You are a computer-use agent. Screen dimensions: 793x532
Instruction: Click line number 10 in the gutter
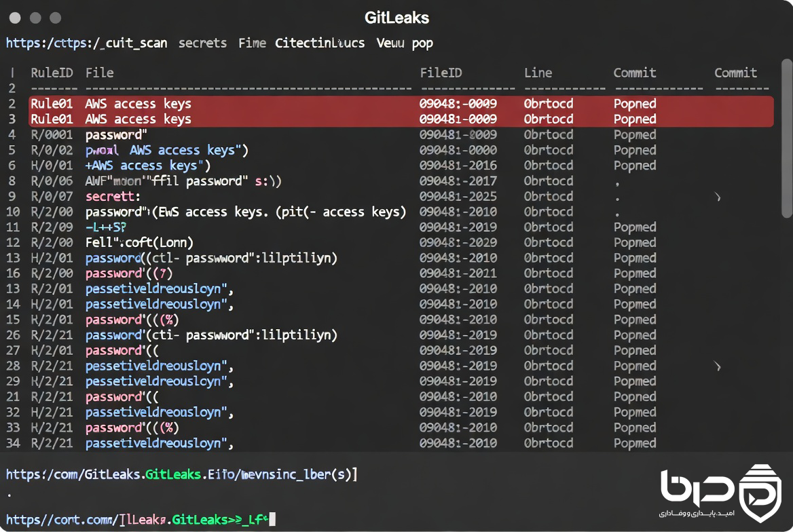(x=13, y=212)
